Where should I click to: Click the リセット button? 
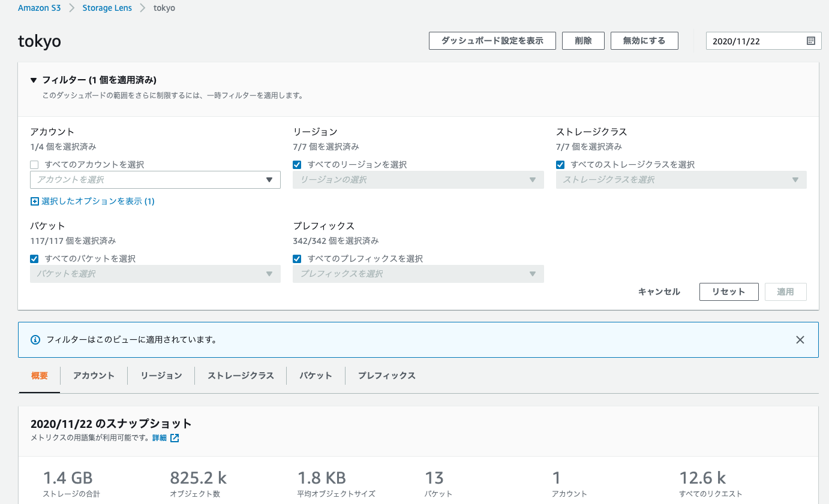(x=729, y=292)
